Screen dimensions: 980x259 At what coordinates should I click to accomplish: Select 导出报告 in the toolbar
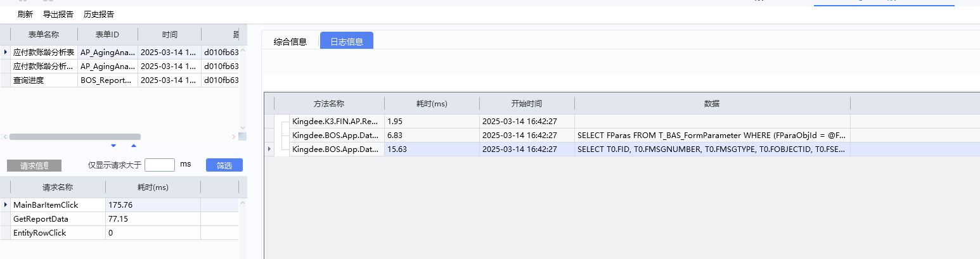(58, 14)
